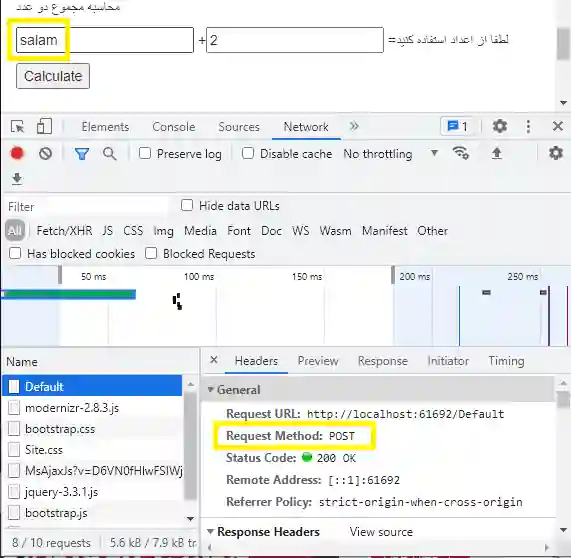Select the inspect element picker icon
This screenshot has height=558, width=571.
(x=17, y=127)
